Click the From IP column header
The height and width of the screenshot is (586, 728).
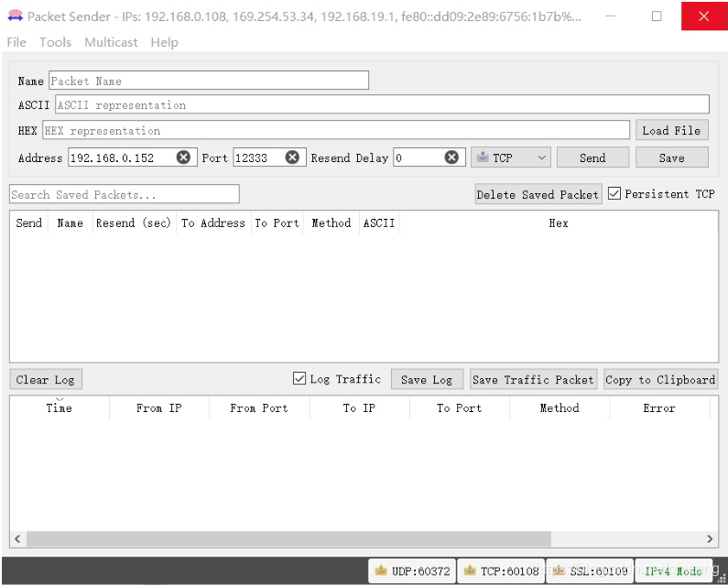(x=159, y=407)
